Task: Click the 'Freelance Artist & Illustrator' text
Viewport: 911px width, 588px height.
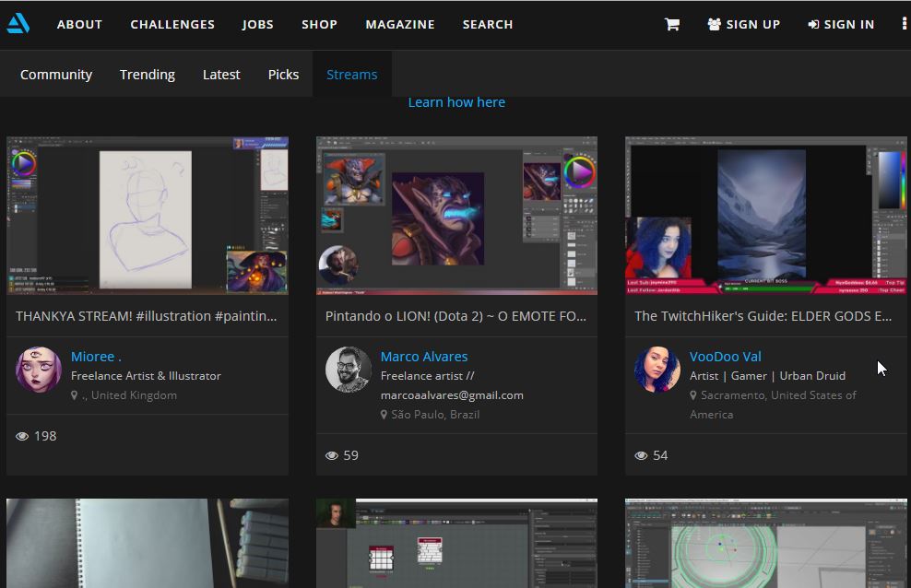Action: 146,375
